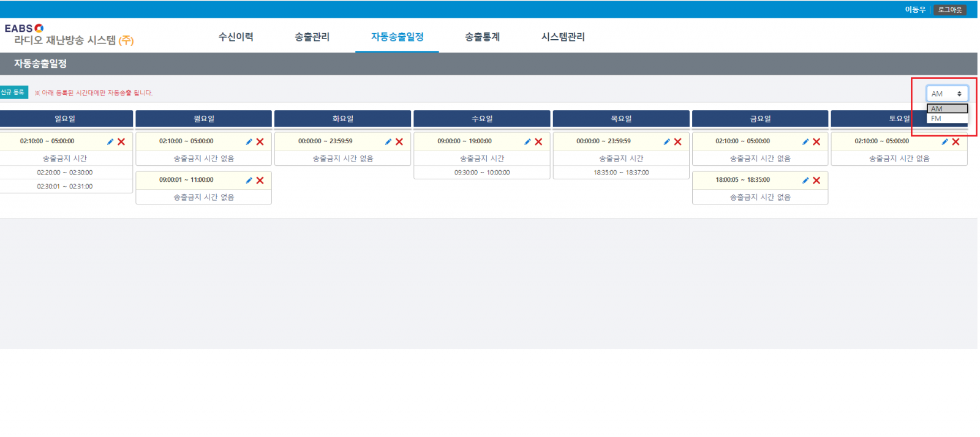This screenshot has width=980, height=437.
Task: Delete Saturday's 02:10:00 ~ 05:00:00 schedule
Action: pyautogui.click(x=956, y=141)
